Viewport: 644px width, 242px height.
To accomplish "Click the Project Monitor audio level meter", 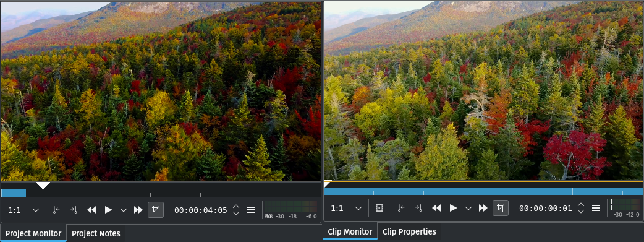I will [x=290, y=206].
